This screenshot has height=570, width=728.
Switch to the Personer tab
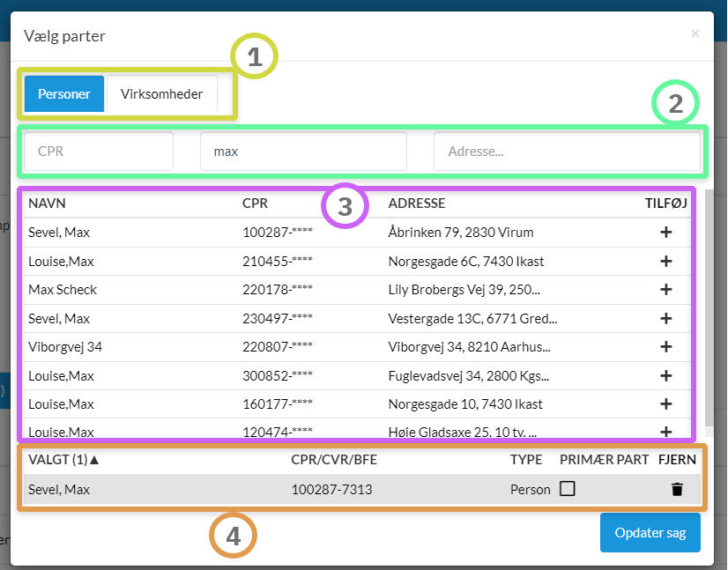[x=64, y=93]
